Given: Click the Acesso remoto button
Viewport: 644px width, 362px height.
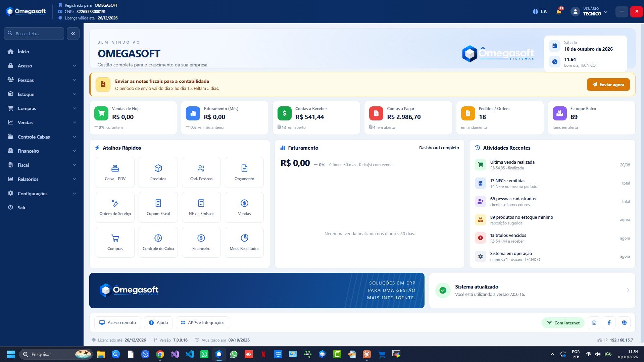Looking at the screenshot, I should tap(117, 323).
